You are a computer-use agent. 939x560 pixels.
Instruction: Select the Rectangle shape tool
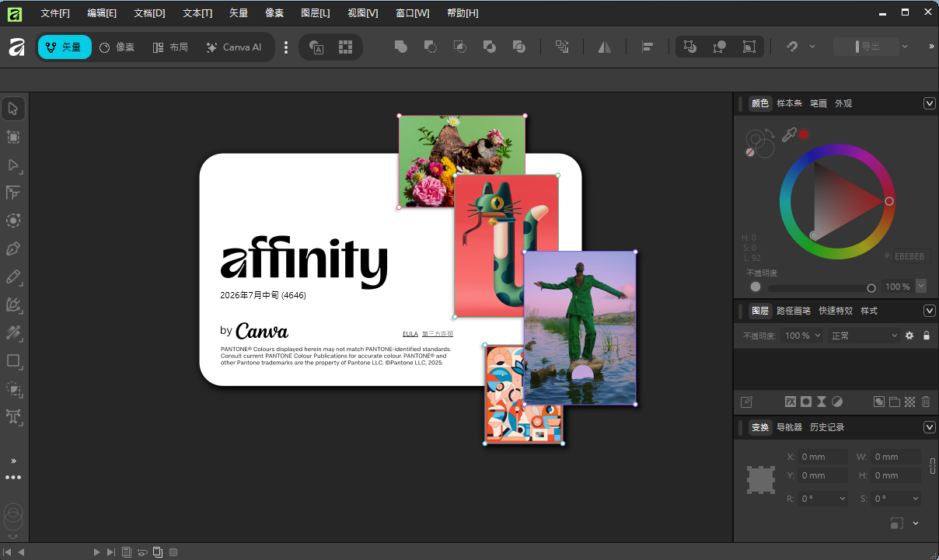click(13, 361)
